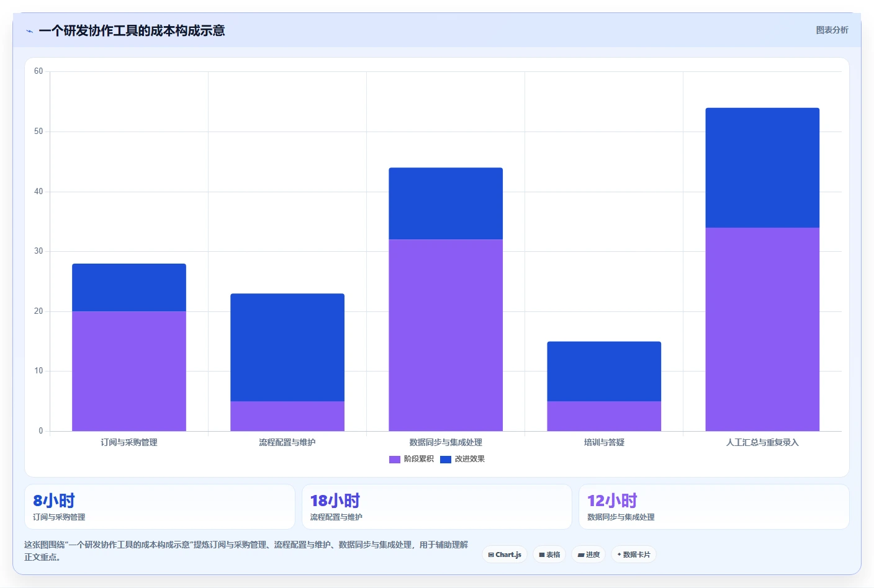874x588 pixels.
Task: Toggle the 改进效果 legend item
Action: coord(462,459)
